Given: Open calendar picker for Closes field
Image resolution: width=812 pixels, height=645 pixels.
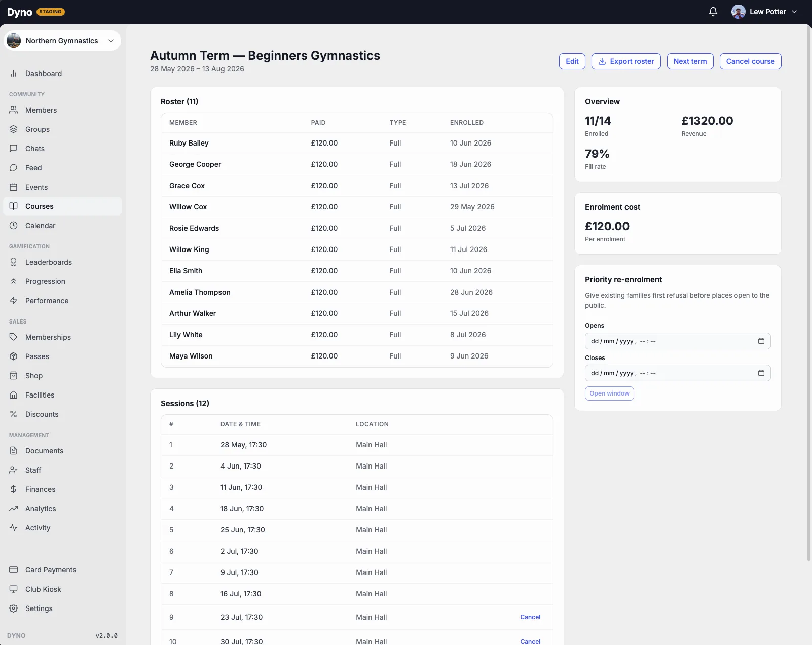Looking at the screenshot, I should point(761,373).
